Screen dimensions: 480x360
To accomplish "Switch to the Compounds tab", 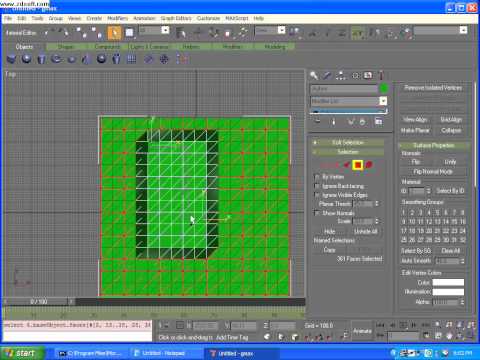I will (x=107, y=47).
